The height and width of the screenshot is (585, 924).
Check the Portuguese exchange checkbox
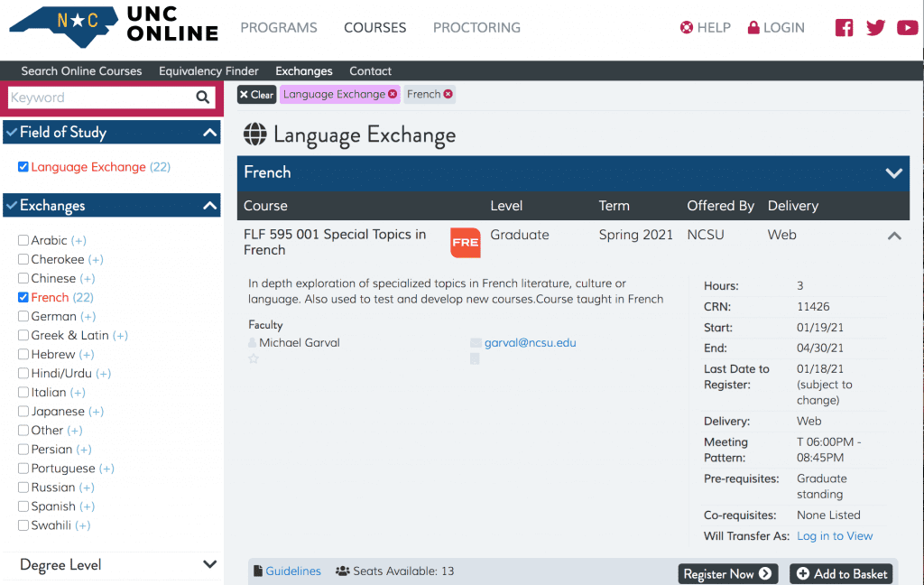point(23,469)
